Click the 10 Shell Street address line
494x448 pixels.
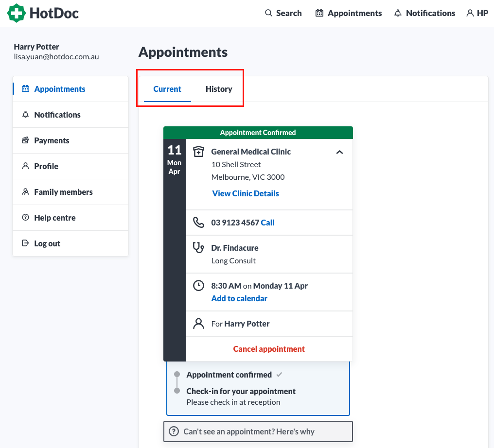(x=236, y=165)
